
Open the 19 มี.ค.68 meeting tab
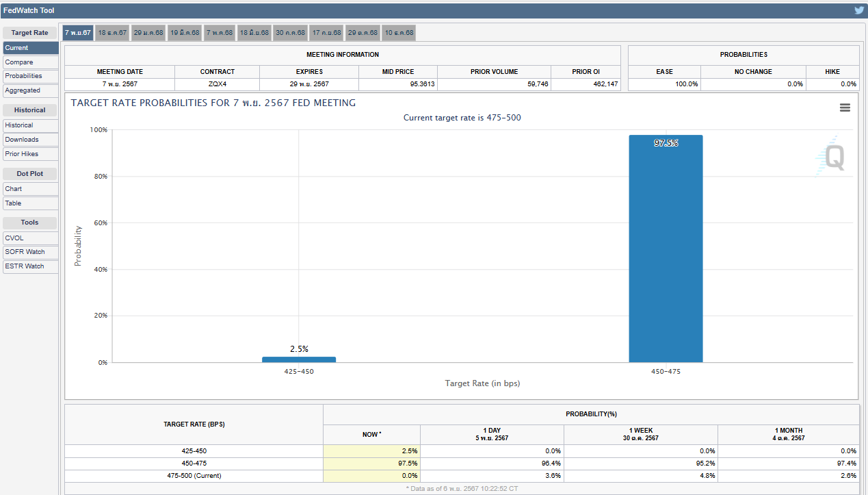point(185,33)
